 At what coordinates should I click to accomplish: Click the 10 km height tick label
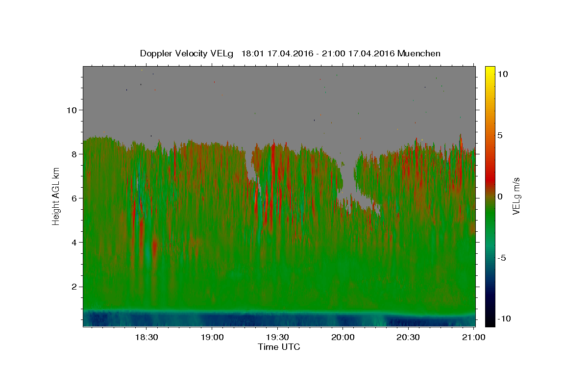[x=73, y=110]
